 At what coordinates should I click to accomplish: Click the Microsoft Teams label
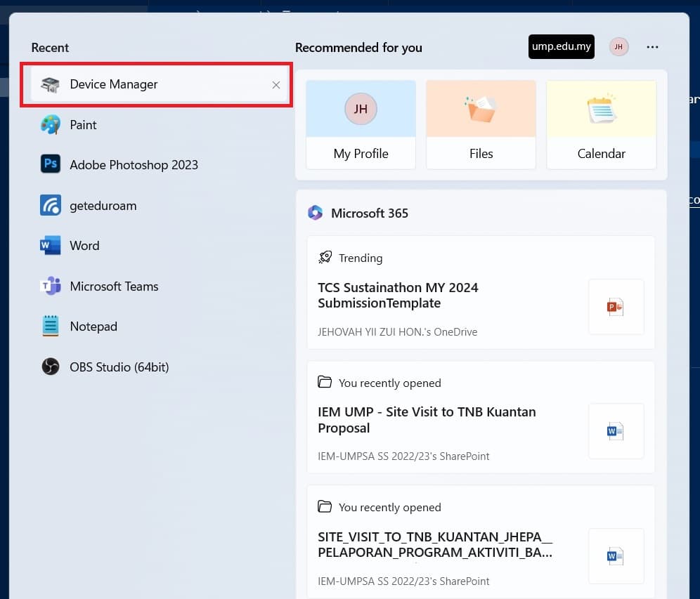(x=115, y=287)
